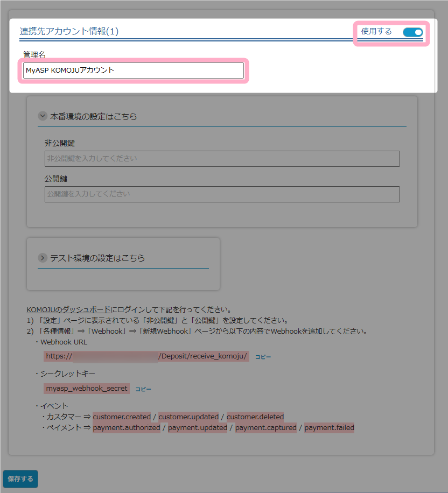Click the Webhook URL receive_komoju text
The width and height of the screenshot is (448, 493).
click(203, 356)
